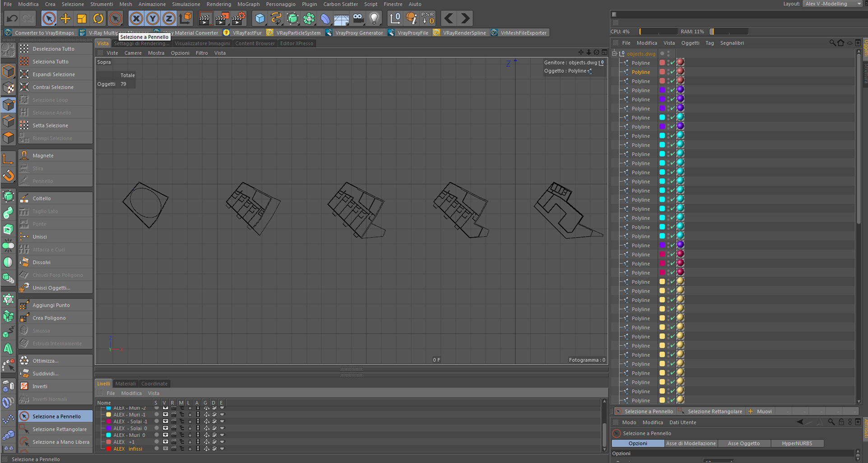The width and height of the screenshot is (868, 463).
Task: Click the Undo arrow icon
Action: pos(12,19)
